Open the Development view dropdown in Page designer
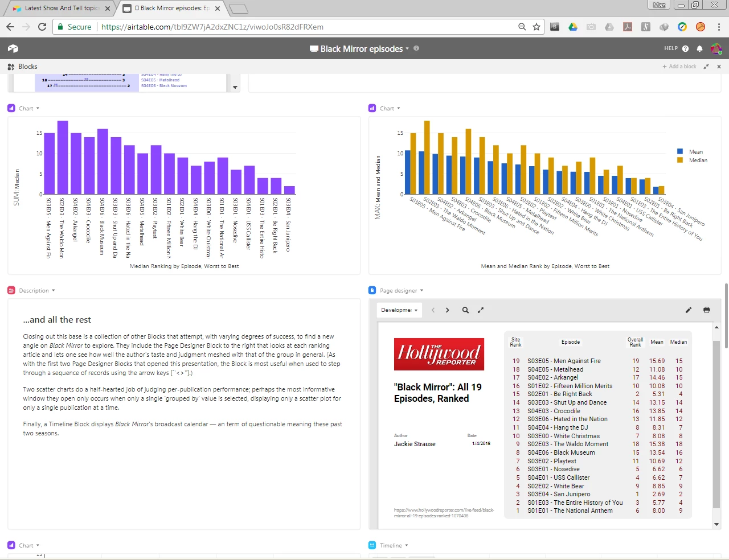729x560 pixels. (x=399, y=310)
